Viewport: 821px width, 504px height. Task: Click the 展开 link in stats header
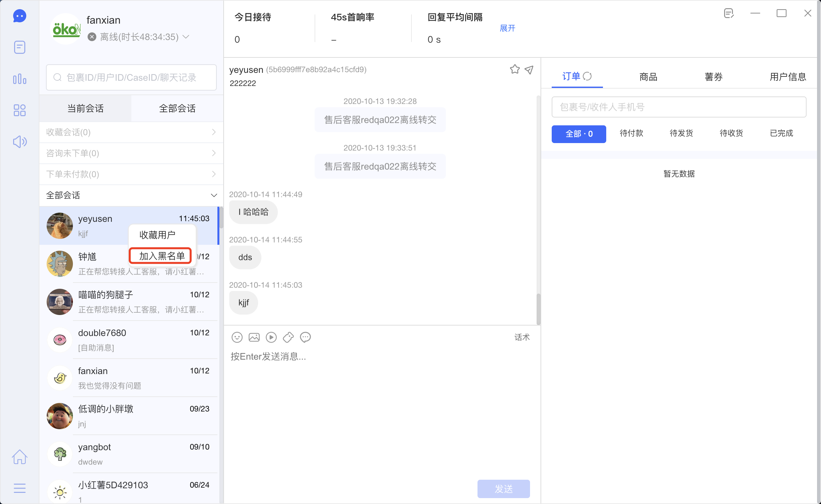(x=507, y=28)
